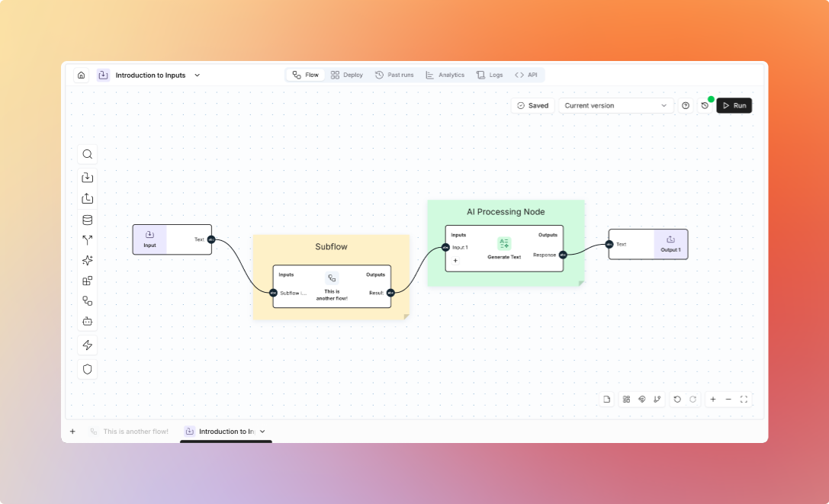Click the grid layout icon in bottom toolbar
The image size is (829, 504).
pyautogui.click(x=626, y=400)
